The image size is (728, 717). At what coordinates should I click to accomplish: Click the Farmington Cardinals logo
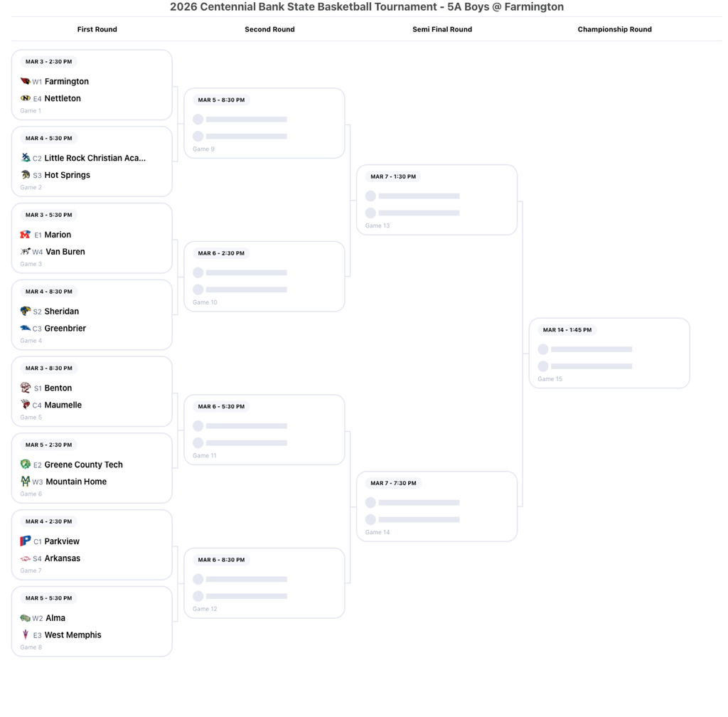click(27, 81)
